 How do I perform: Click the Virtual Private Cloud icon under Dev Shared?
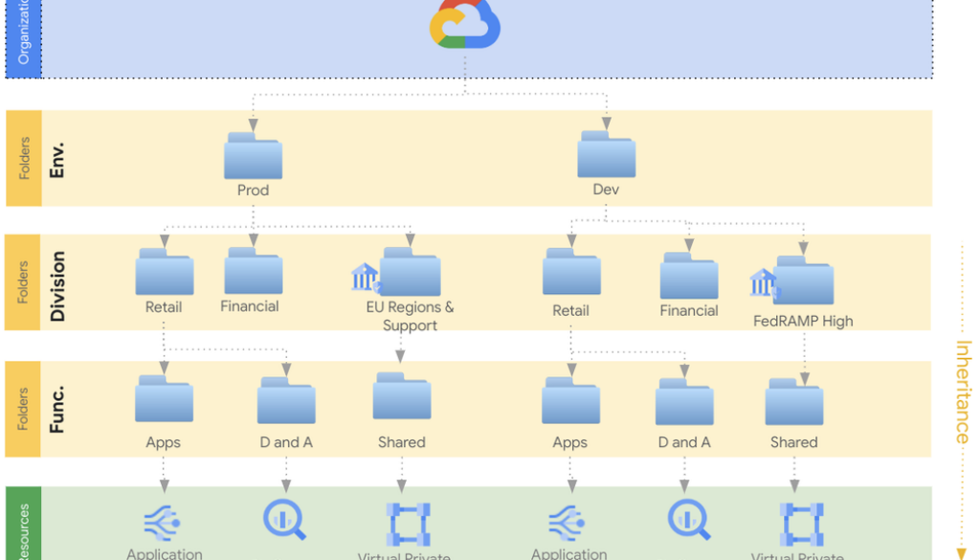[x=800, y=524]
